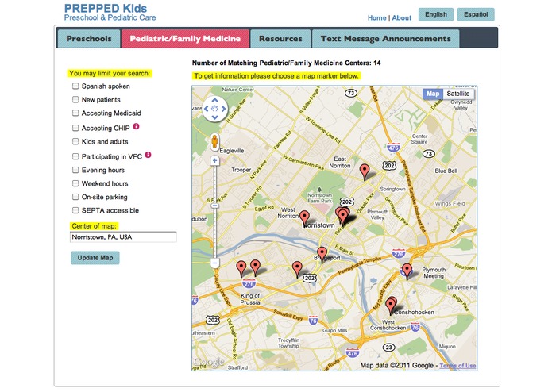Image resolution: width=552 pixels, height=392 pixels.
Task: Select the Map view button
Action: (x=433, y=94)
